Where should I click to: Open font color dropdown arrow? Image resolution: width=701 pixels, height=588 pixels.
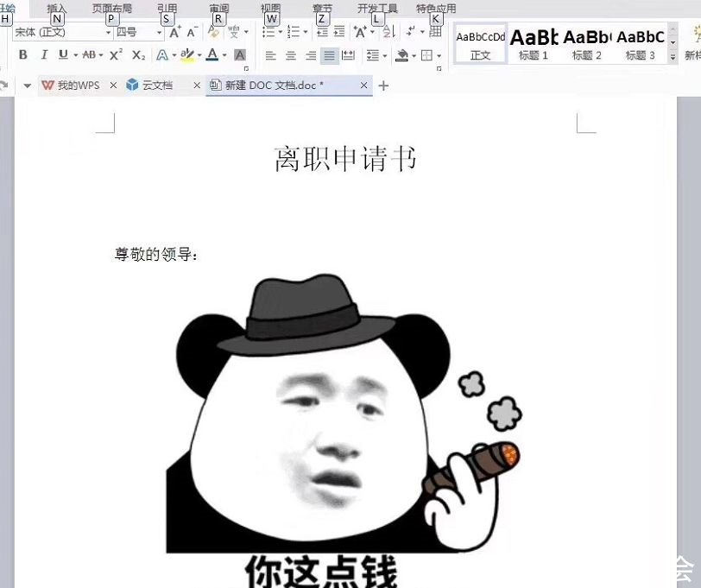tap(224, 55)
